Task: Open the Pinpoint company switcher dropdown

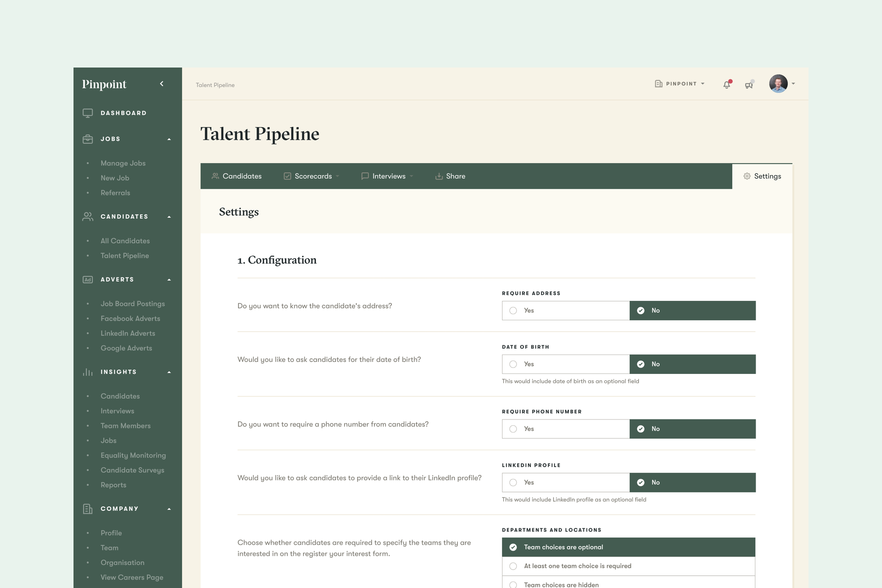Action: pos(680,84)
